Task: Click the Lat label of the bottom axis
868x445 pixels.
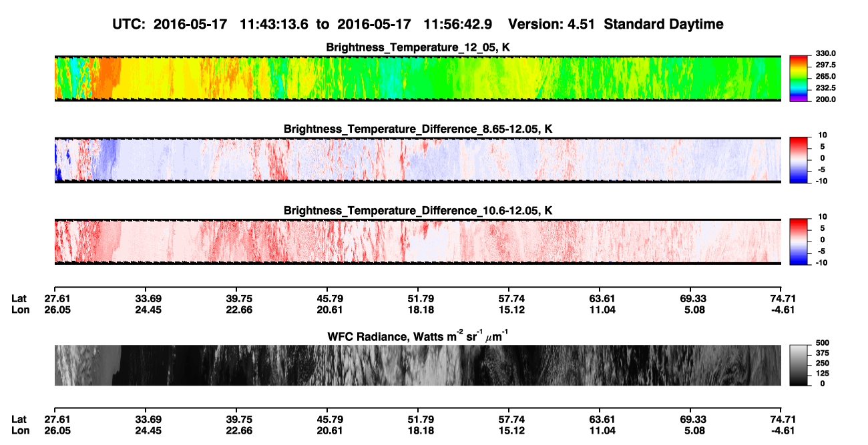Action: (19, 420)
